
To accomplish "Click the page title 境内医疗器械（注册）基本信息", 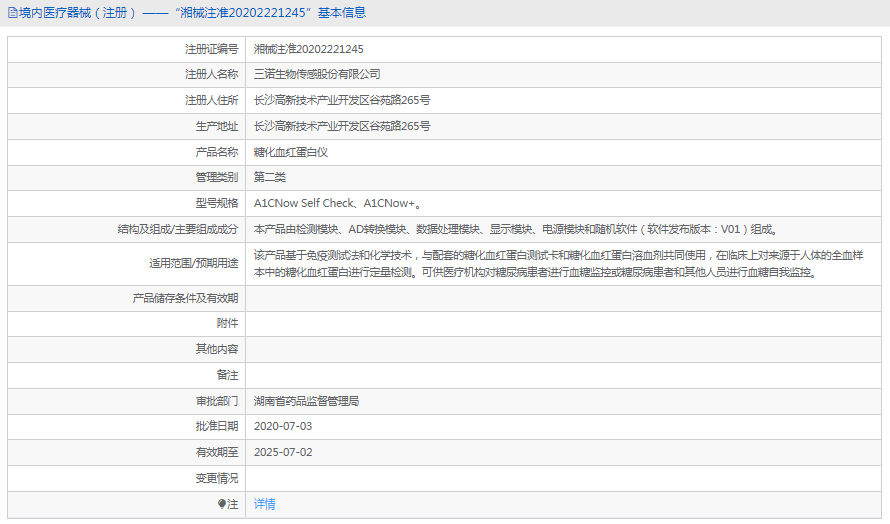I will click(192, 13).
